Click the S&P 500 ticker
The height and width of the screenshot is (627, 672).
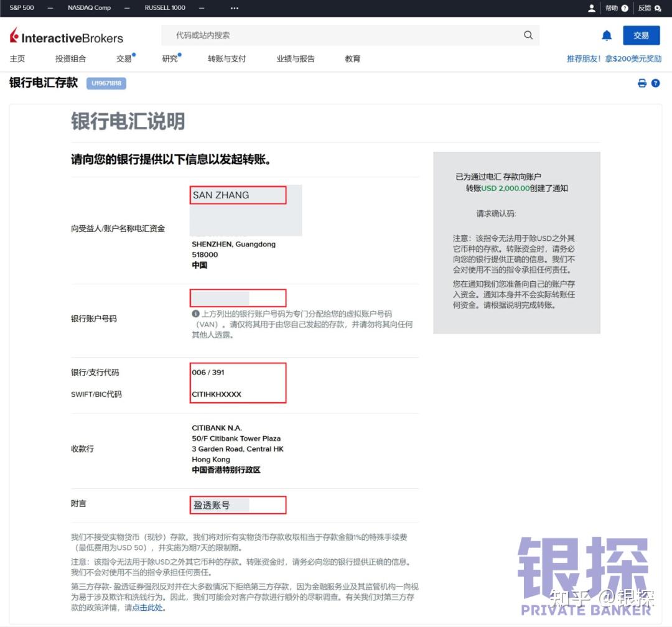pos(21,7)
